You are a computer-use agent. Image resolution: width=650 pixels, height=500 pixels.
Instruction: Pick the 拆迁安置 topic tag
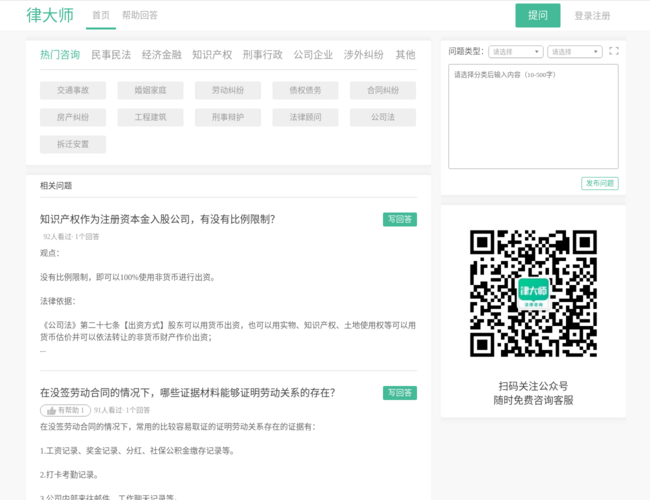click(73, 144)
